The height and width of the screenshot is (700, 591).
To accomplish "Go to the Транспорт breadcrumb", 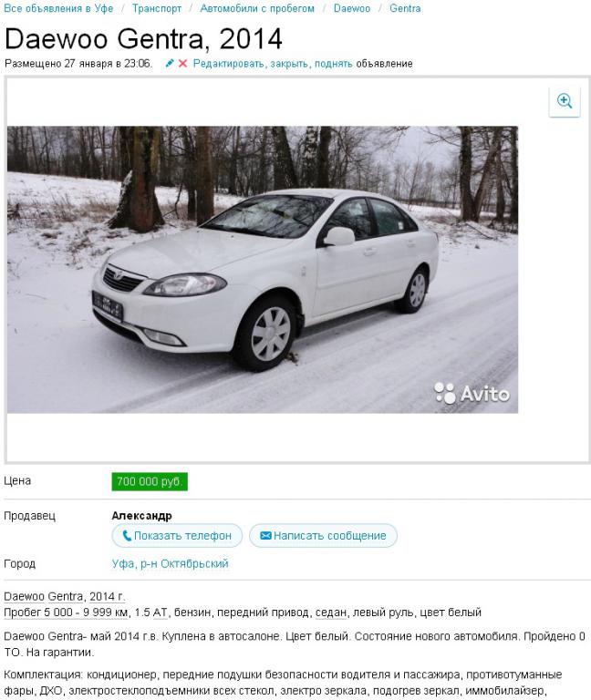I will coord(157,8).
